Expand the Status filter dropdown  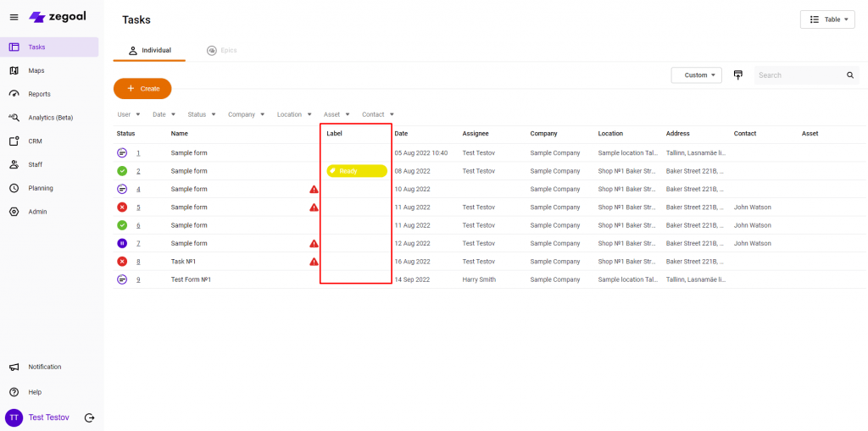pyautogui.click(x=202, y=114)
